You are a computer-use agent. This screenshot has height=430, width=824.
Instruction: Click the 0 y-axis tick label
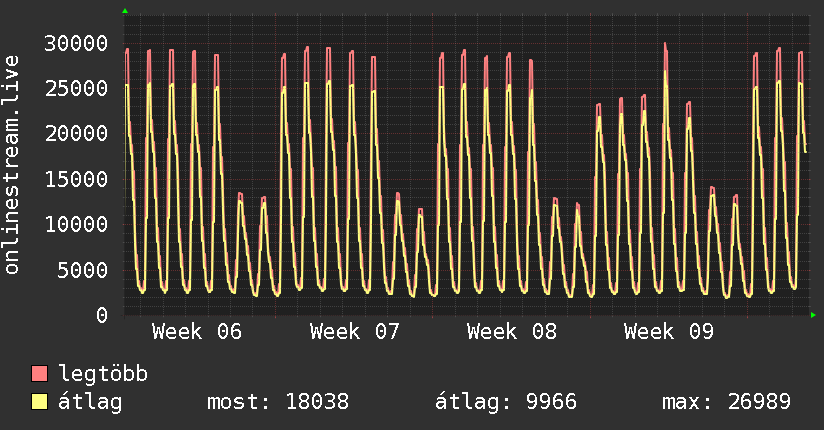[x=102, y=315]
